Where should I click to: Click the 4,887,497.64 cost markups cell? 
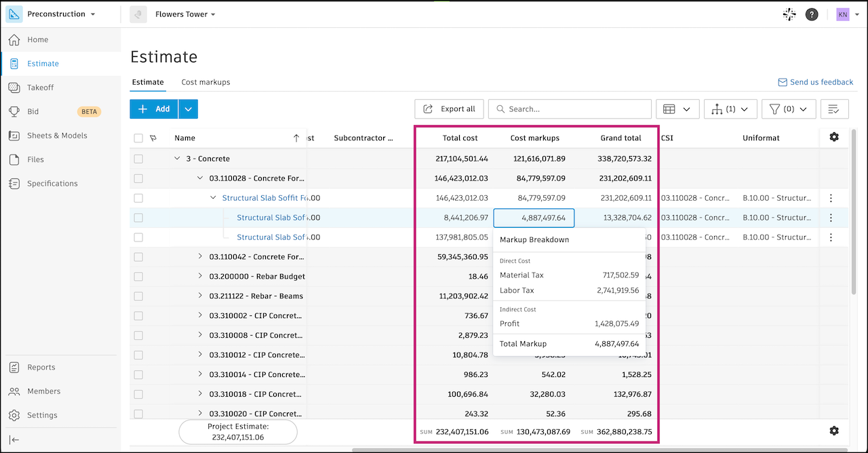click(534, 218)
